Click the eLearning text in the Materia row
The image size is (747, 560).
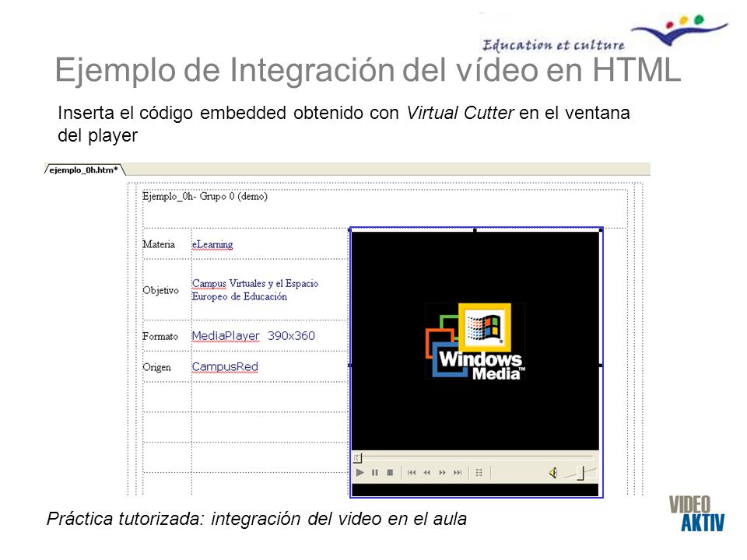coord(212,244)
